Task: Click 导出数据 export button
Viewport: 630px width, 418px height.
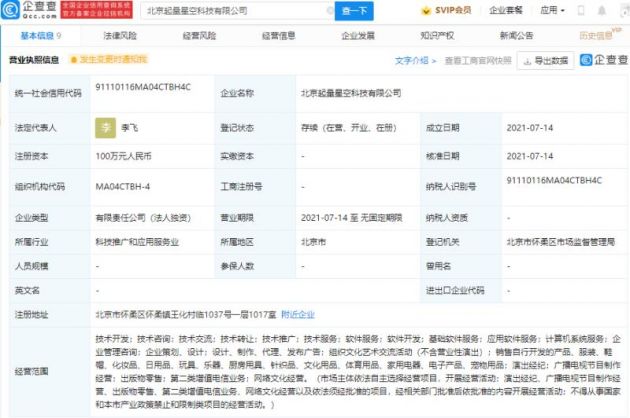Action: 545,61
